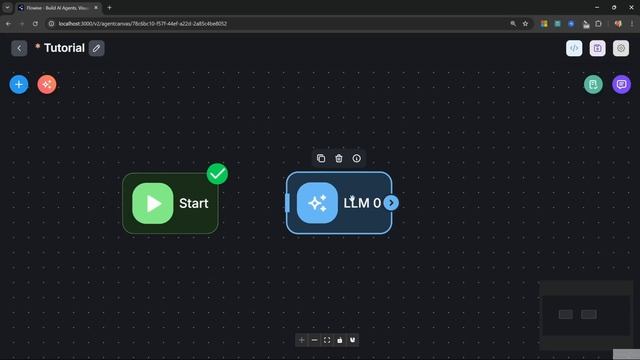Open flow settings gear icon

pyautogui.click(x=621, y=48)
